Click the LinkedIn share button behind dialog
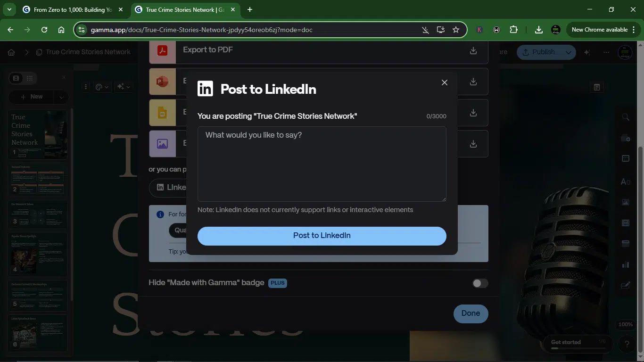644x362 pixels. [x=168, y=188]
